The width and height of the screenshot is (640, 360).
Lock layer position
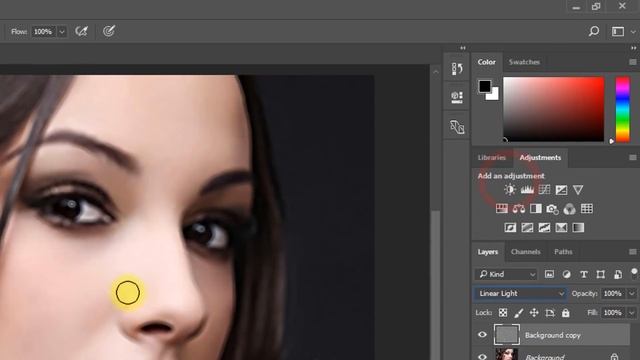coord(534,313)
